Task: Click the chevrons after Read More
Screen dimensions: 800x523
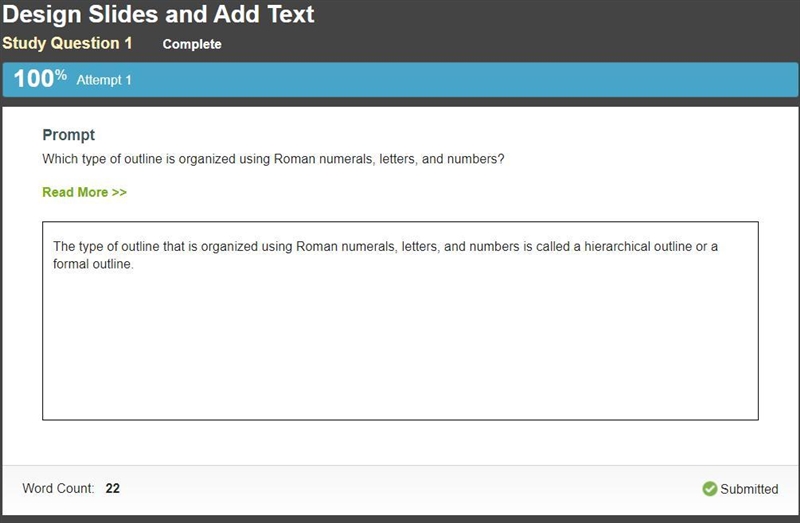Action: click(119, 192)
